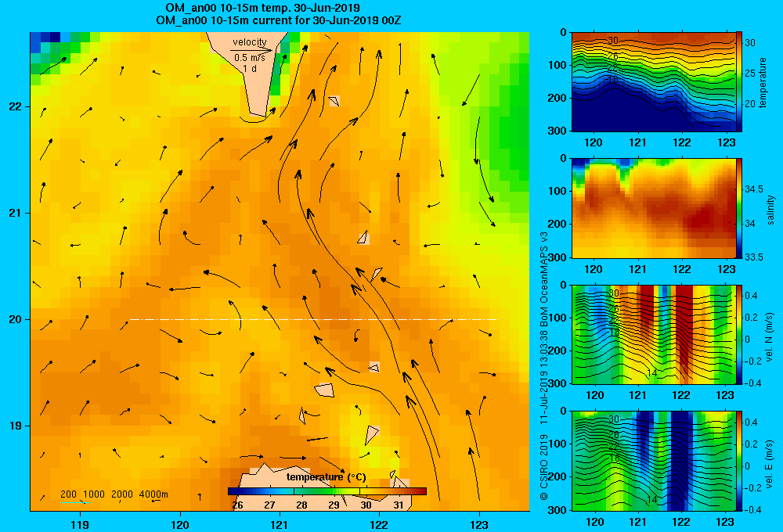Click the "0.5 m/s" velocity scale text
The height and width of the screenshot is (532, 783).
point(250,58)
